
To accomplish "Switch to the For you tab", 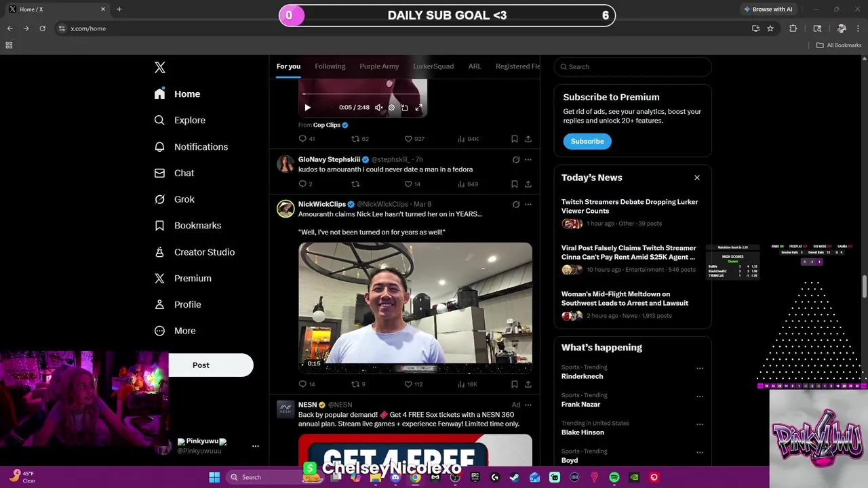I will tap(288, 66).
